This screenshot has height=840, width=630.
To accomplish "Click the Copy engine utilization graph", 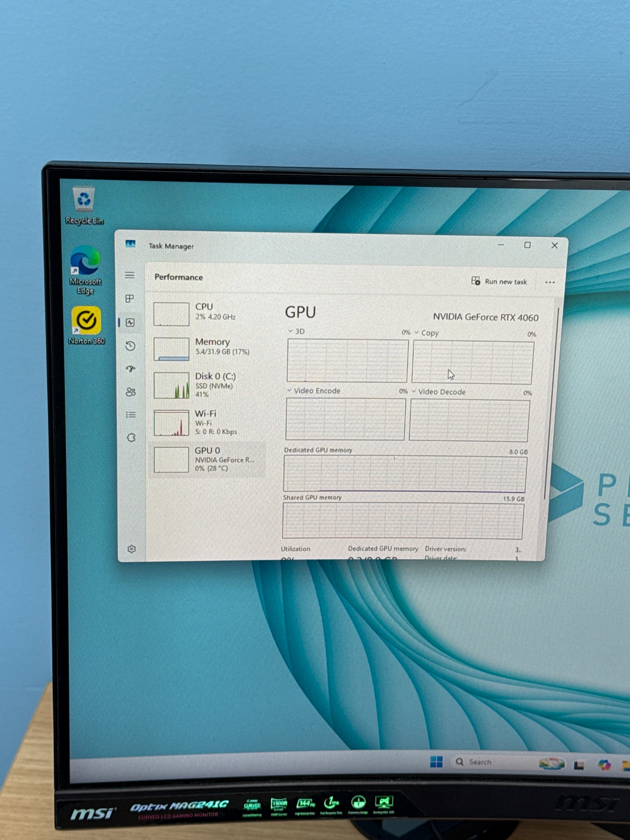I will click(473, 362).
